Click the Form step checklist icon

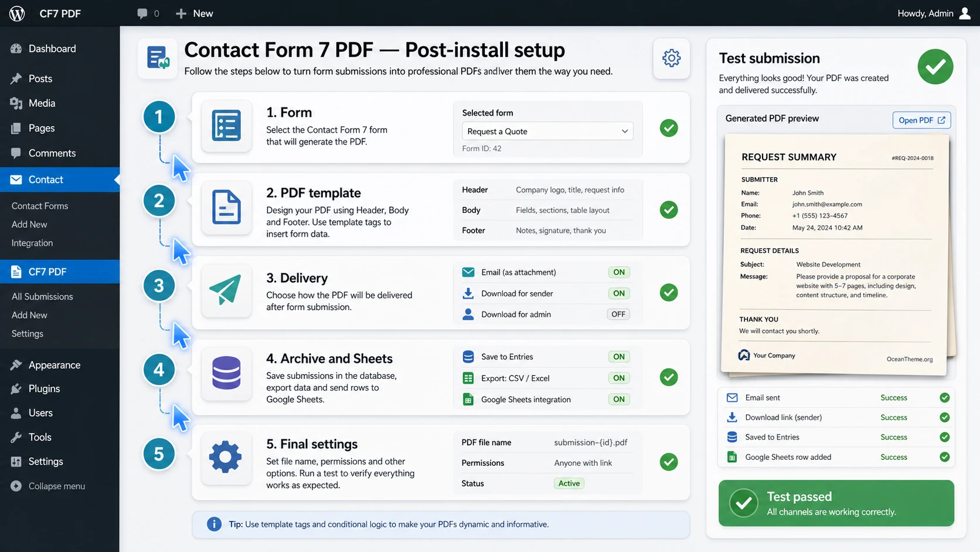click(x=226, y=126)
